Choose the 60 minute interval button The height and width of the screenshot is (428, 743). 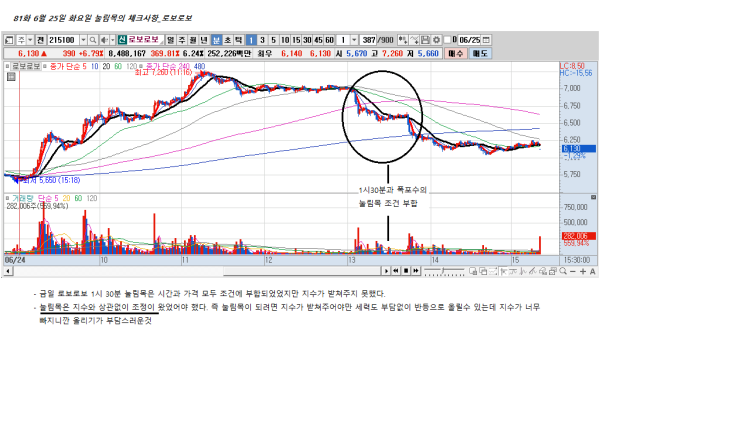click(x=329, y=40)
